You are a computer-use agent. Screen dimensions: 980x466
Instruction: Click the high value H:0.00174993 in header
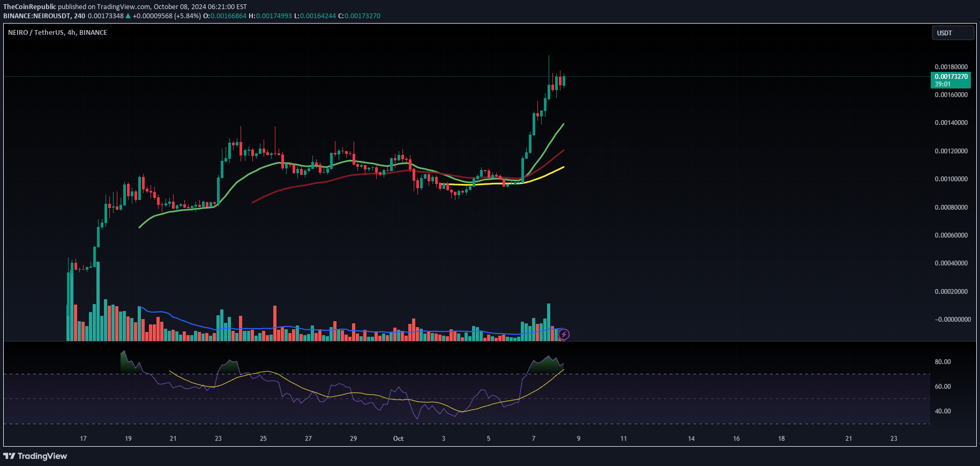(x=271, y=16)
